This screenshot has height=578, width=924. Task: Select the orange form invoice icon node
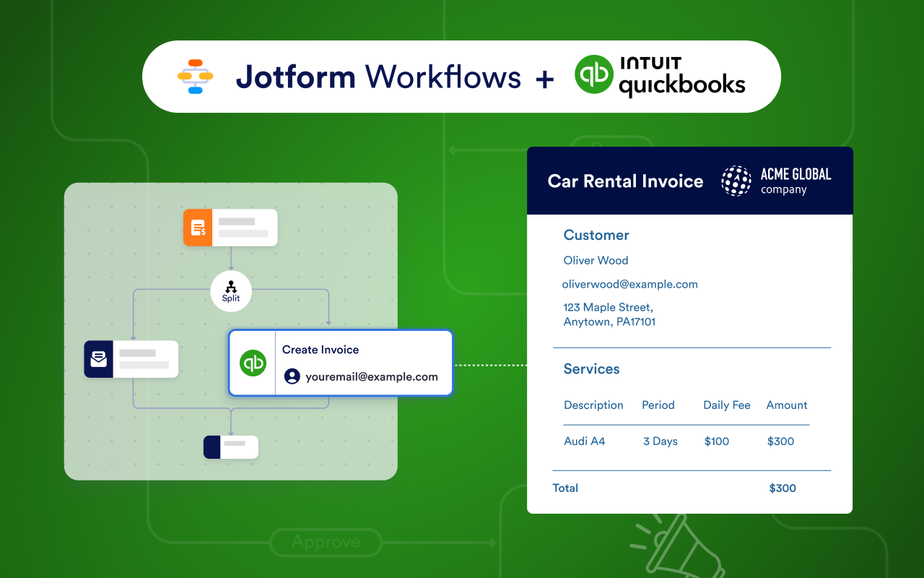tap(197, 228)
